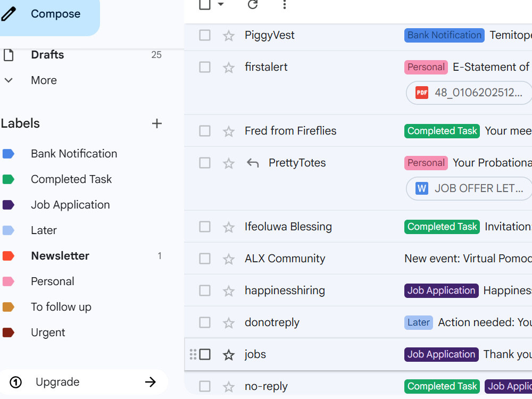Expand the More section in sidebar
The width and height of the screenshot is (532, 399).
(44, 80)
